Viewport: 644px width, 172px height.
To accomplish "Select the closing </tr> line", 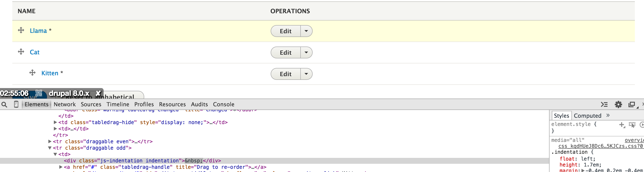I will point(60,135).
